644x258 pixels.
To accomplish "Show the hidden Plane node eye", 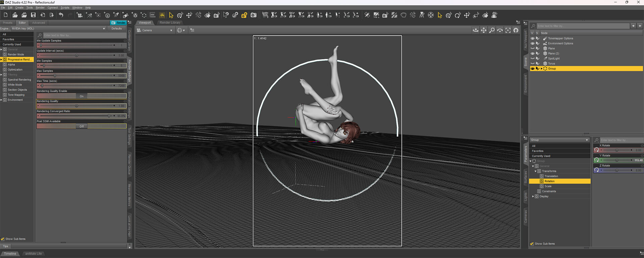I will [532, 49].
